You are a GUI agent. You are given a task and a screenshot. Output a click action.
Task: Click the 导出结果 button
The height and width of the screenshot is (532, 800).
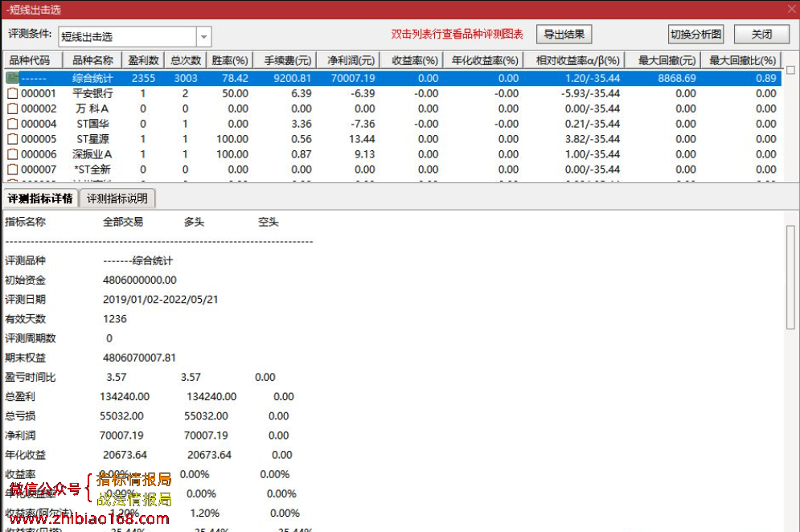click(564, 35)
